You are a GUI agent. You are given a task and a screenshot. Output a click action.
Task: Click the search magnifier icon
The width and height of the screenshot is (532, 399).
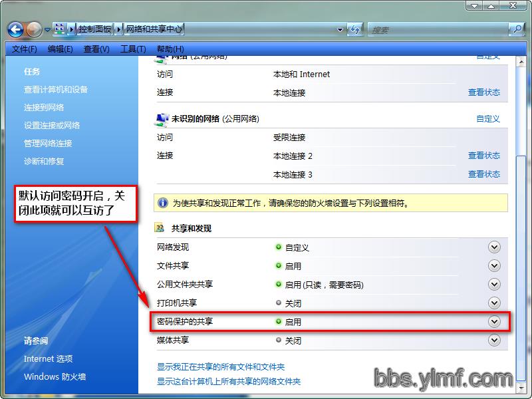coord(517,29)
